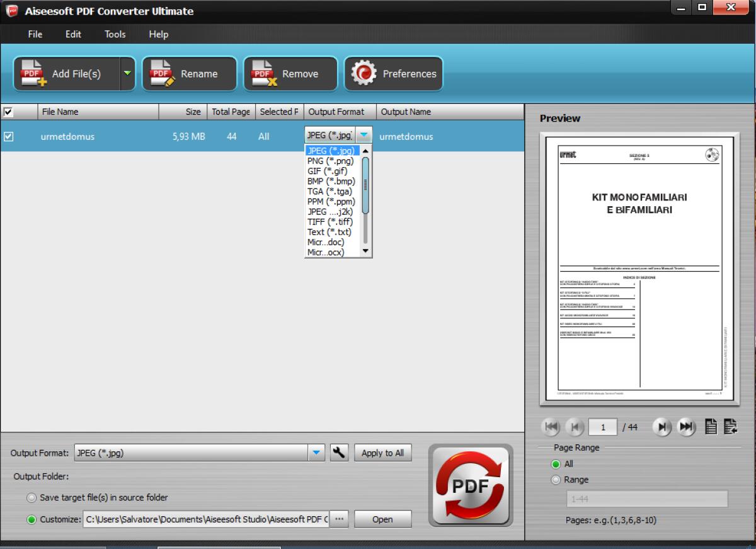This screenshot has height=549, width=756.
Task: Open the Tools menu
Action: click(x=114, y=34)
